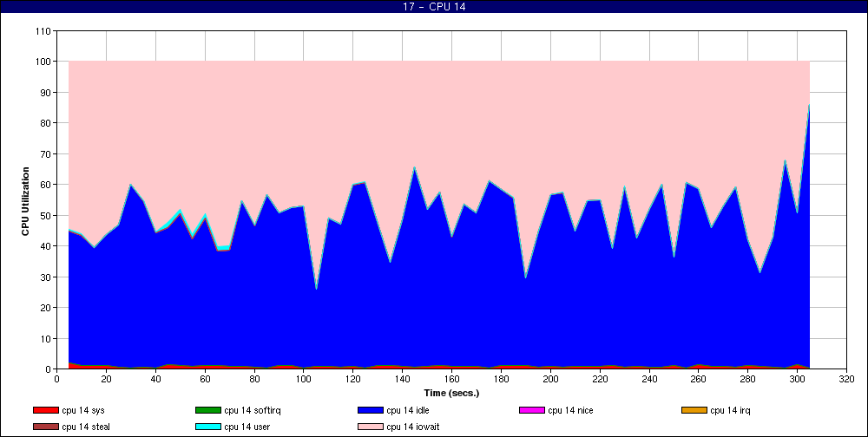This screenshot has width=868, height=437.
Task: Click the 110 tick on the y-axis
Action: 45,31
